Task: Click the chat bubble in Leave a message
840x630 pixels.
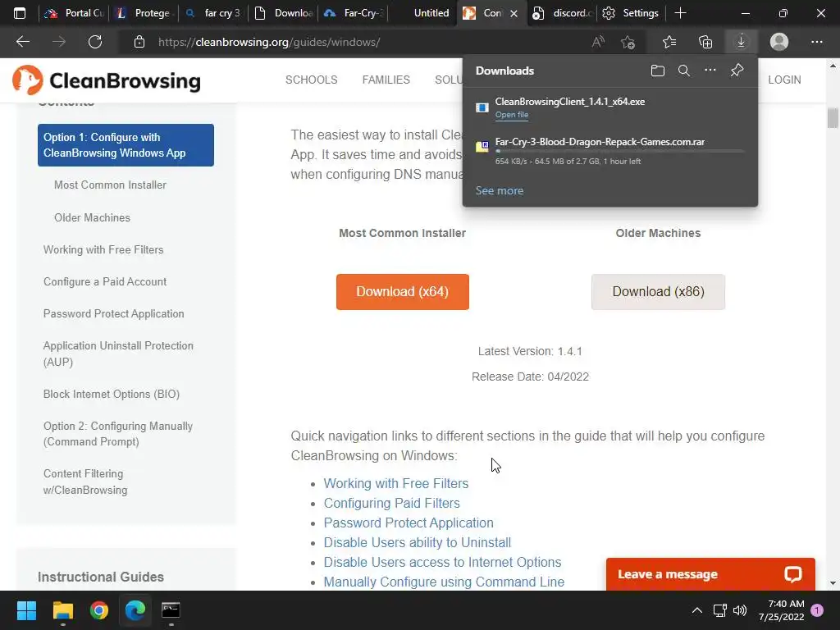Action: coord(793,574)
